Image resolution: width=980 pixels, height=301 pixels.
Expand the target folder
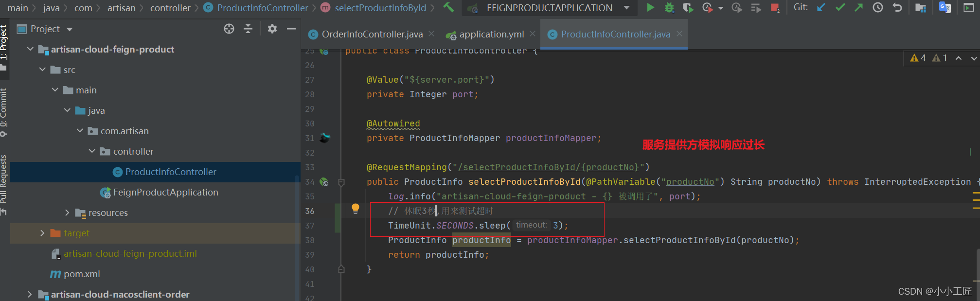pyautogui.click(x=42, y=233)
